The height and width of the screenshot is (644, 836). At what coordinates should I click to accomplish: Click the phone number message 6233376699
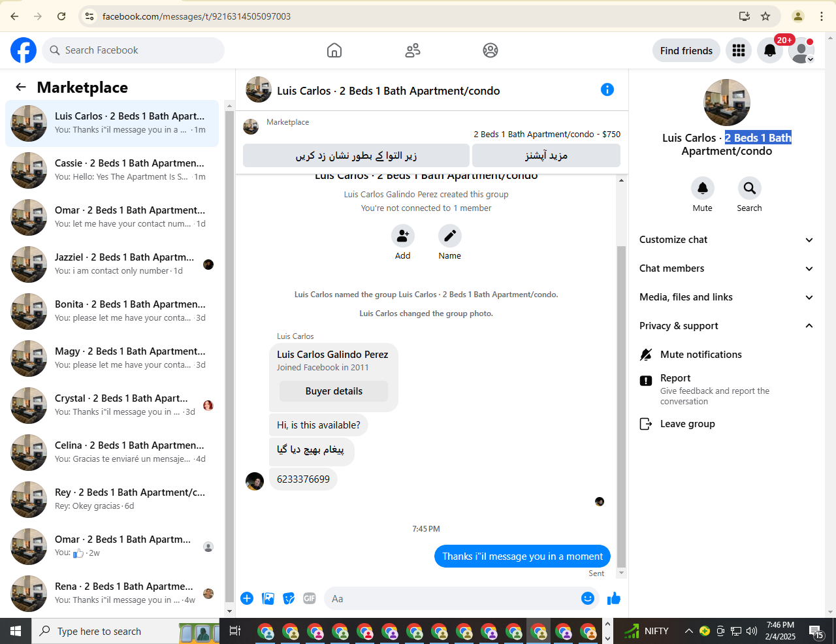[303, 479]
